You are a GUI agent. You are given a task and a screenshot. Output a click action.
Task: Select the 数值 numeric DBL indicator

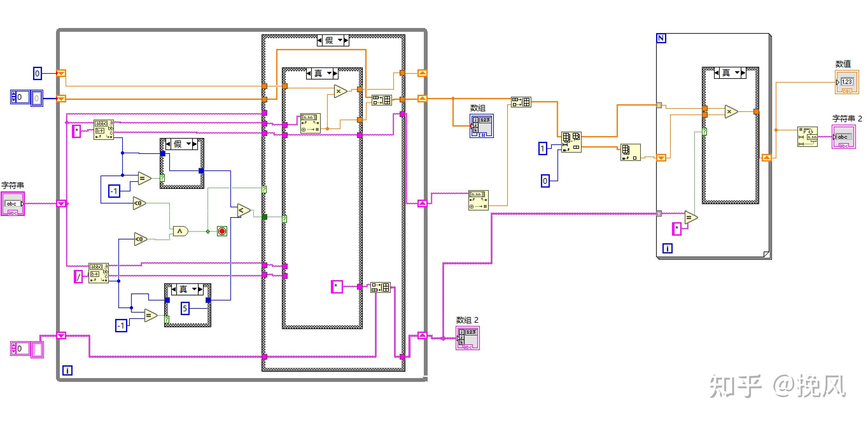click(846, 82)
